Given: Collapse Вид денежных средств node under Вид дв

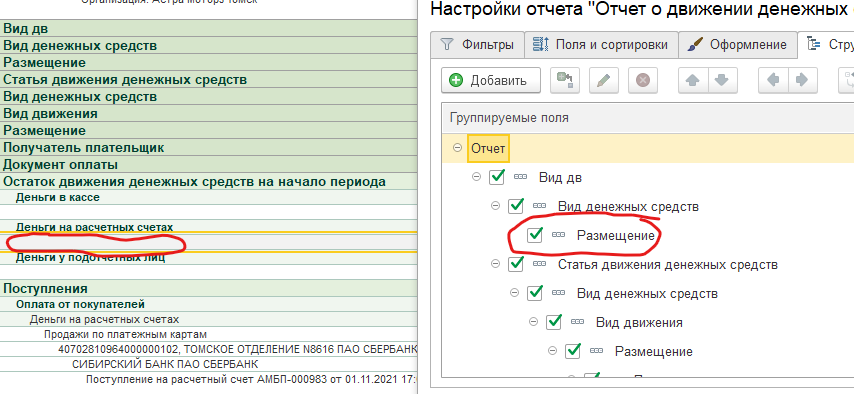Looking at the screenshot, I should pos(496,206).
